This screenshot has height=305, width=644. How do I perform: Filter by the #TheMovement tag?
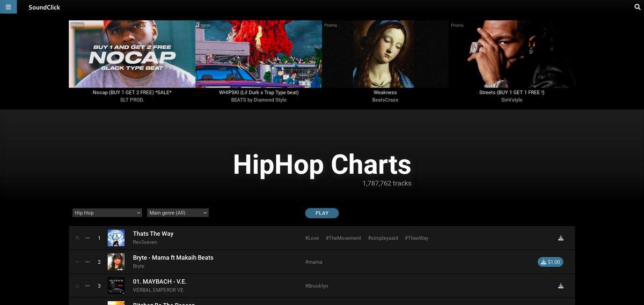[x=343, y=238]
